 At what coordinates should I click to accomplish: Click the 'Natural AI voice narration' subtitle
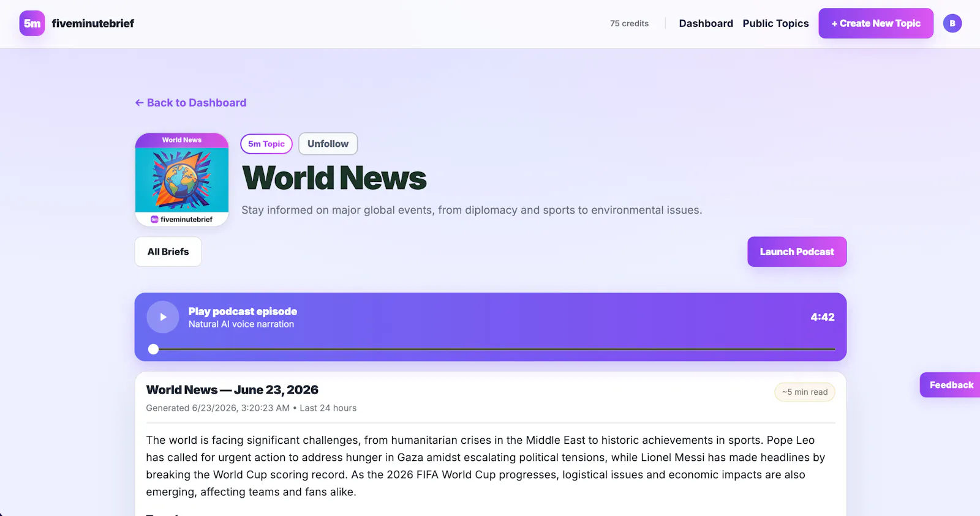click(x=241, y=324)
